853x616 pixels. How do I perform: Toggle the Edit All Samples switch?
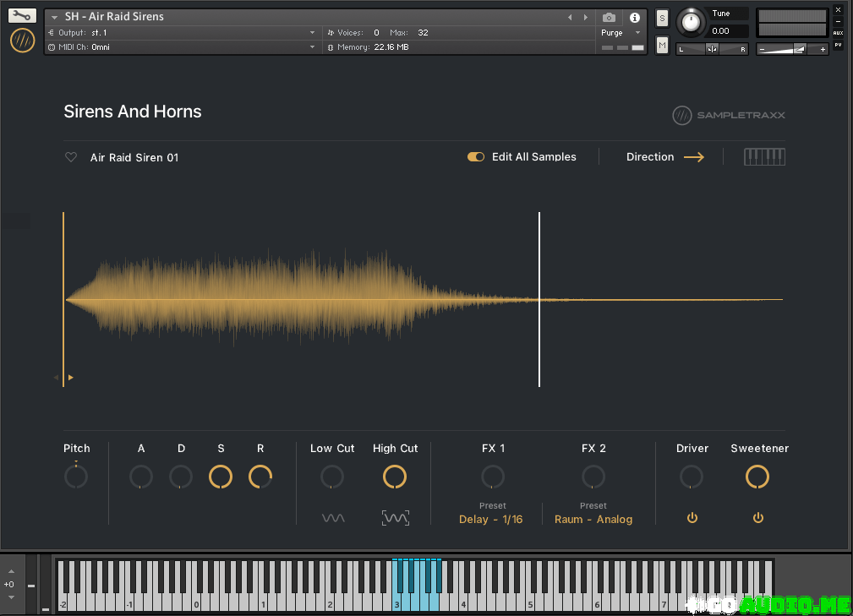tap(476, 157)
